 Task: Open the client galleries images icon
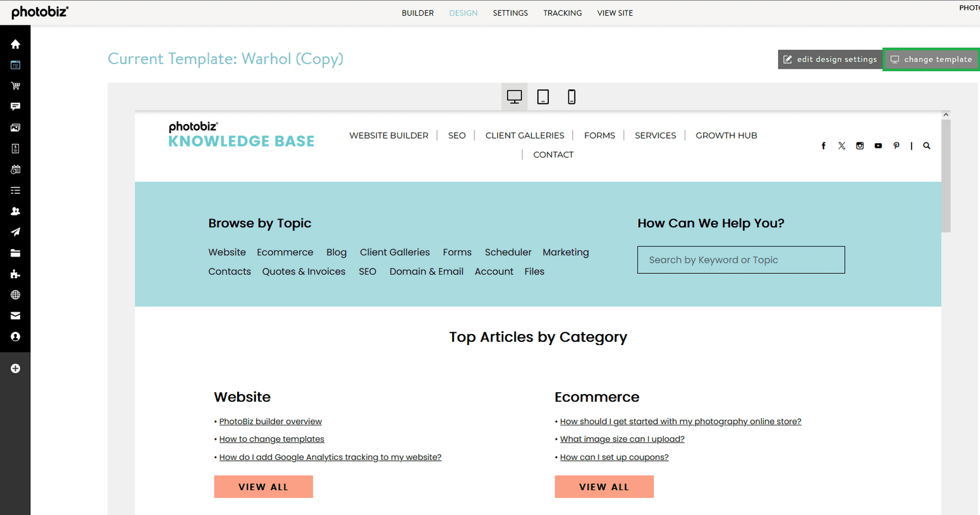click(x=15, y=128)
